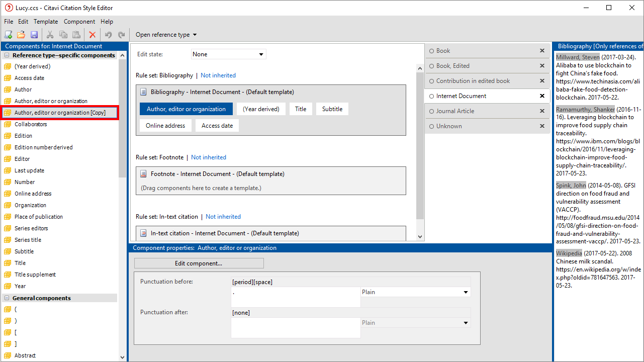The image size is (644, 362).
Task: Click the icon beside Abstract general component
Action: pos(7,355)
